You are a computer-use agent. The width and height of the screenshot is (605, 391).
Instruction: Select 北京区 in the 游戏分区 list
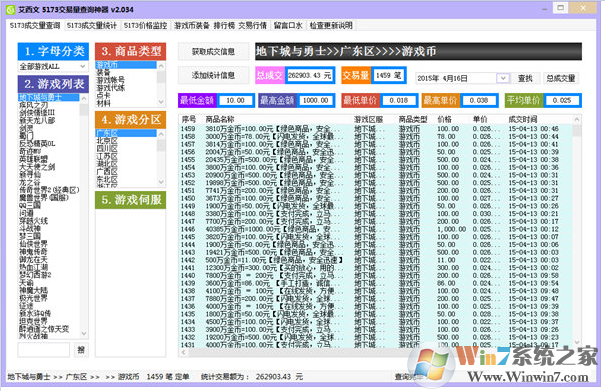tap(126, 141)
